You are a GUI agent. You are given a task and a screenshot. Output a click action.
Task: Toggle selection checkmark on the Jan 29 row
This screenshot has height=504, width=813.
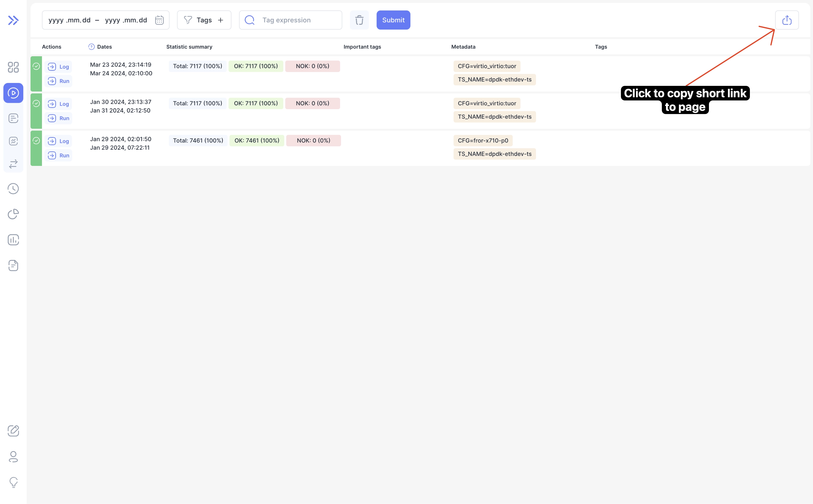point(36,141)
